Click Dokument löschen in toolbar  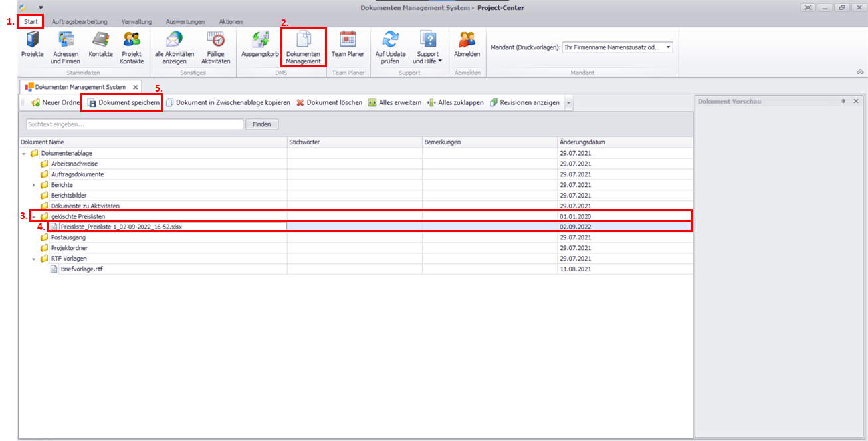[x=329, y=103]
